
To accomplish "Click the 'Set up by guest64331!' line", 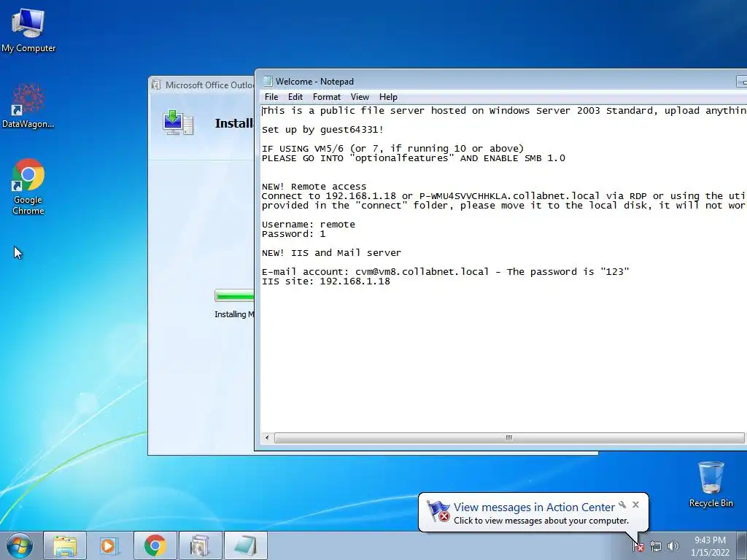I will [x=322, y=130].
